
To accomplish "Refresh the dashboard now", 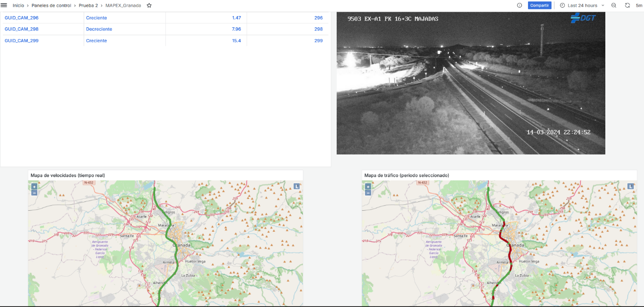I will [627, 5].
